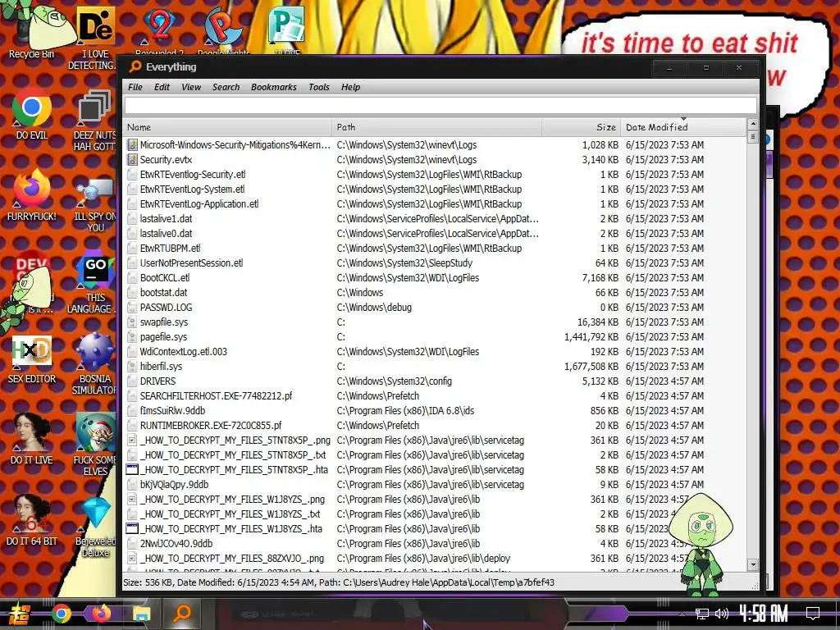Open the network tray icon
This screenshot has height=630, width=840.
(702, 614)
